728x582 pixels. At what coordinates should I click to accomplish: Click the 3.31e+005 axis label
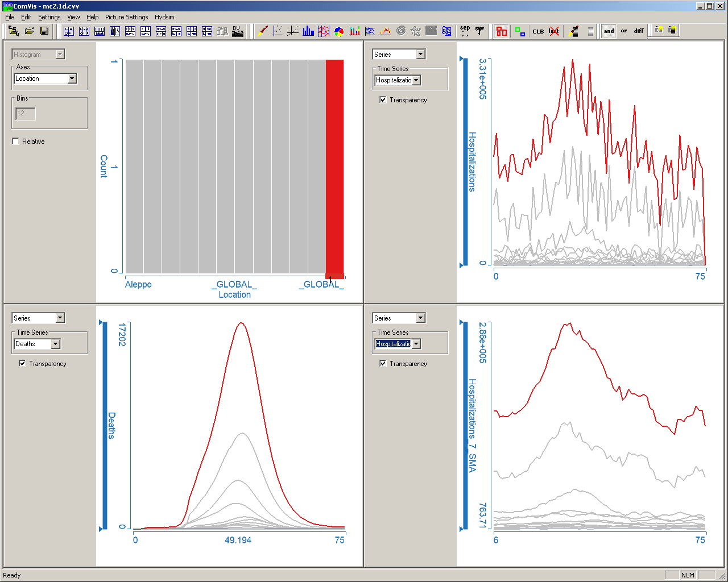click(482, 79)
